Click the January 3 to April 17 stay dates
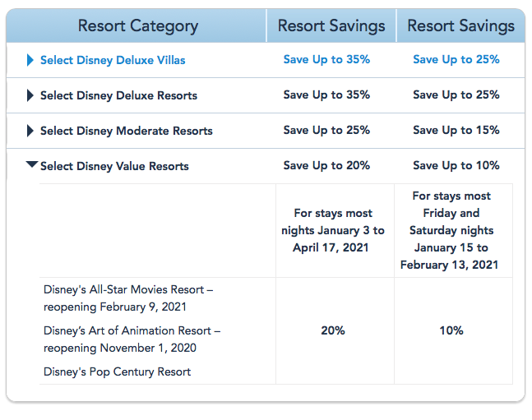 coord(333,230)
